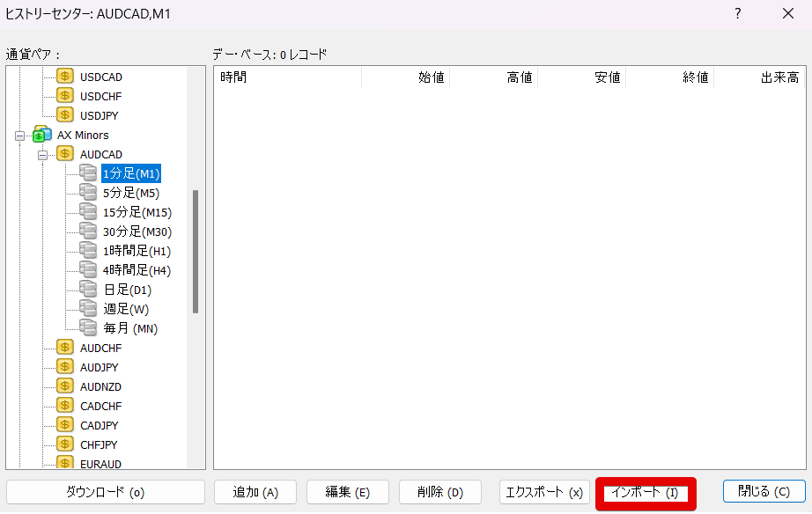The image size is (812, 514).
Task: Select the USDCAD symbol
Action: 101,77
